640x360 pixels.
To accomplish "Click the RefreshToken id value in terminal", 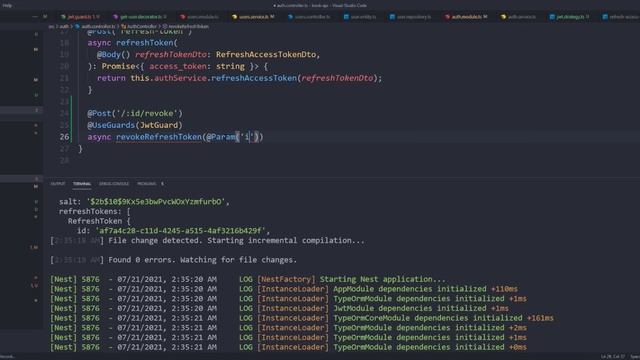I will [x=180, y=231].
